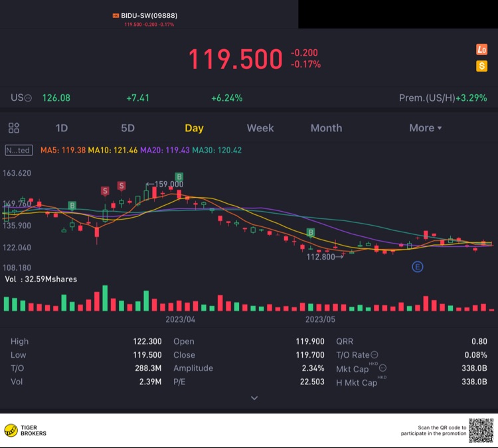Viewport: 498px width, 448px height.
Task: Select the right red S sell marker
Action: pos(122,186)
